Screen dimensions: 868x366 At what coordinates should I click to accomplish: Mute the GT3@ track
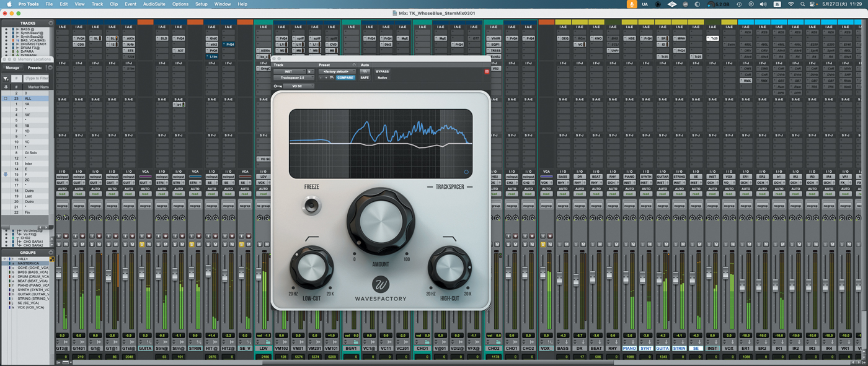(66, 244)
